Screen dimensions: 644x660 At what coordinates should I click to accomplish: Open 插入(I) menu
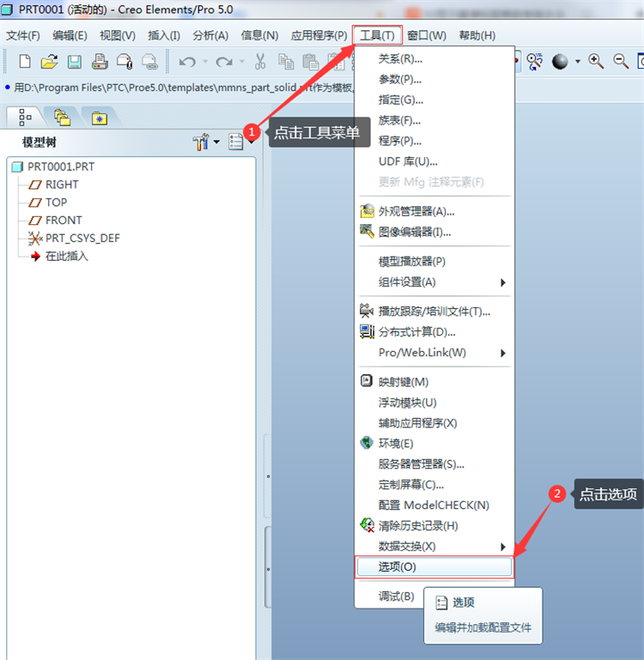164,36
